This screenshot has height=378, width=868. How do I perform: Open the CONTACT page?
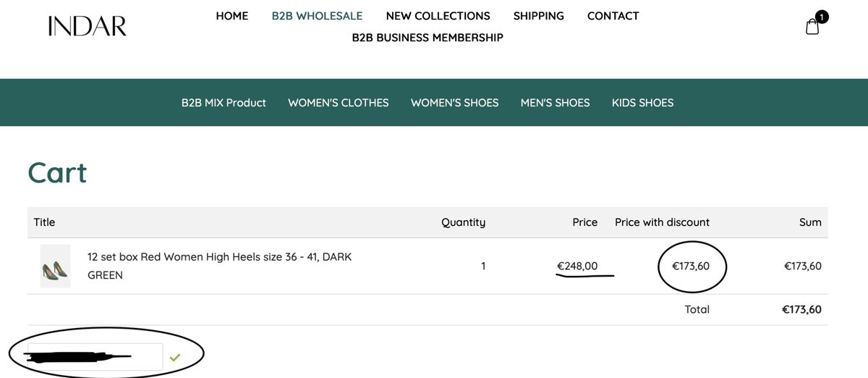(x=613, y=16)
